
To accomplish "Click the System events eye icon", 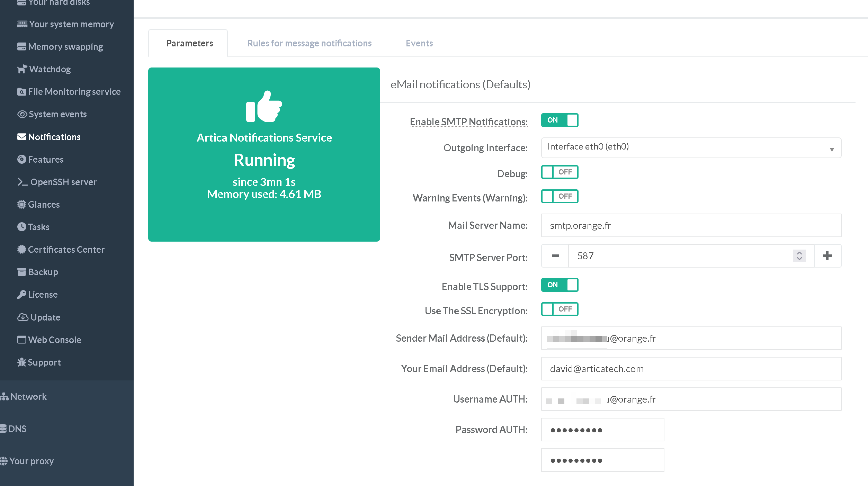I will coord(22,114).
